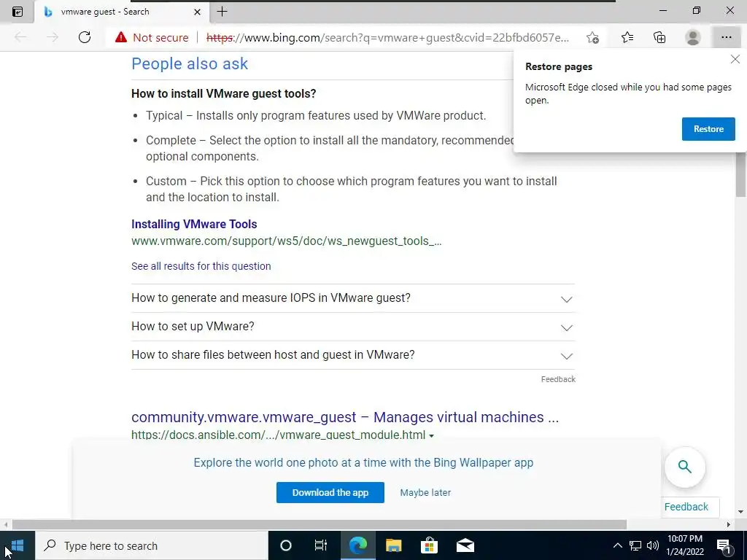This screenshot has width=747, height=560.
Task: Click the Restore button
Action: tap(708, 129)
